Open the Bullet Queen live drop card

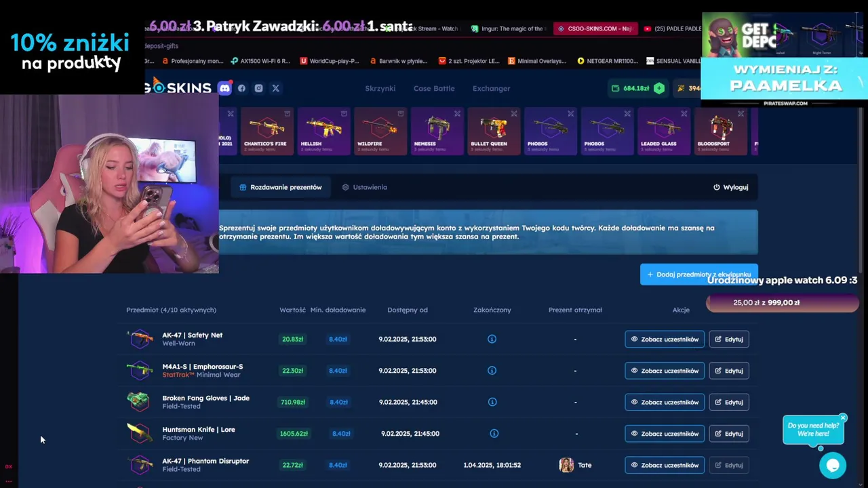coord(494,131)
